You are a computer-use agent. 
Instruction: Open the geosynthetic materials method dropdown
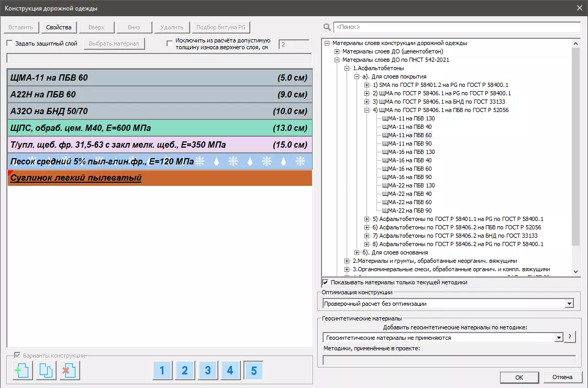[x=558, y=338]
